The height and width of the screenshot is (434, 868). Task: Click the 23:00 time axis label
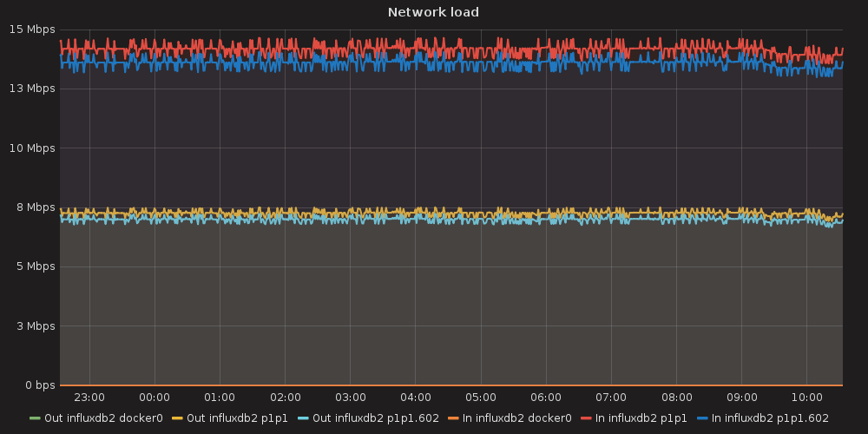pos(89,398)
